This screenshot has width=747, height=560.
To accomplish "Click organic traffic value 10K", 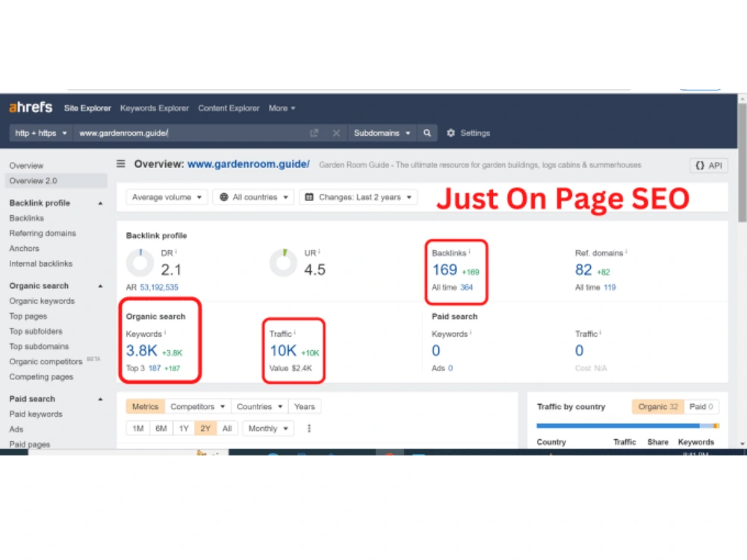I will (x=283, y=351).
